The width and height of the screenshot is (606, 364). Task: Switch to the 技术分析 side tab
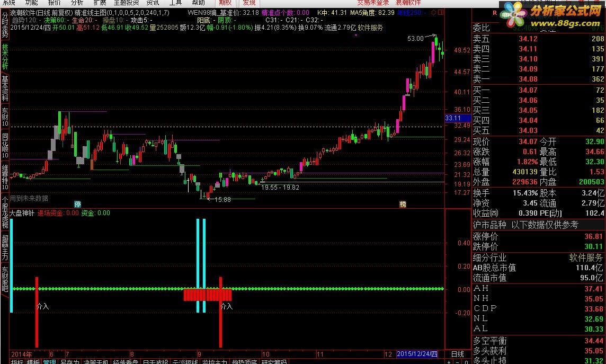5,57
